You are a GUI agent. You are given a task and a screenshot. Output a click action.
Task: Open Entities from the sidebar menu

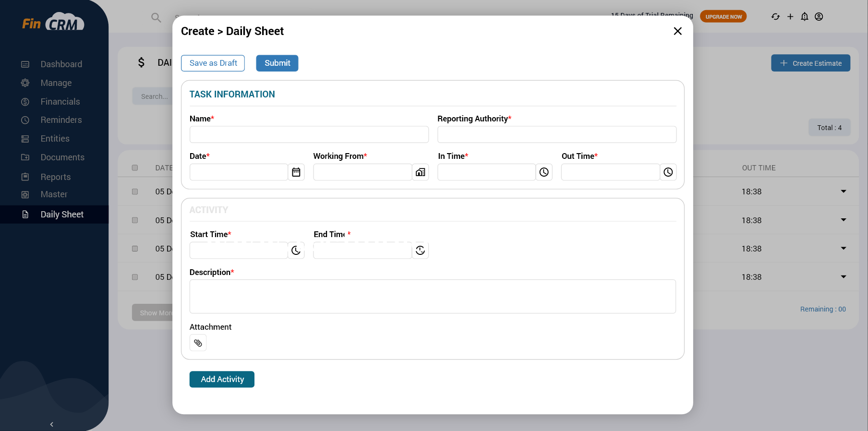[55, 139]
